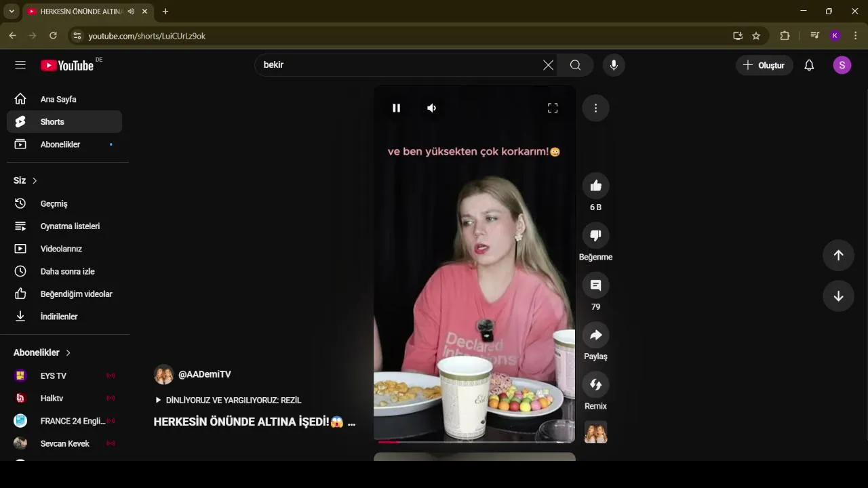
Task: Open EYS TV subscription channel
Action: (64, 375)
